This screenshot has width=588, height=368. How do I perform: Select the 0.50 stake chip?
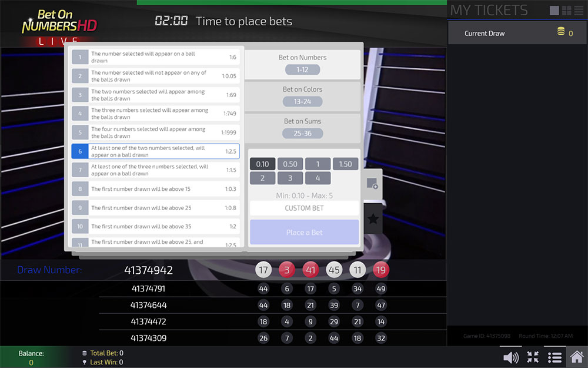[290, 164]
